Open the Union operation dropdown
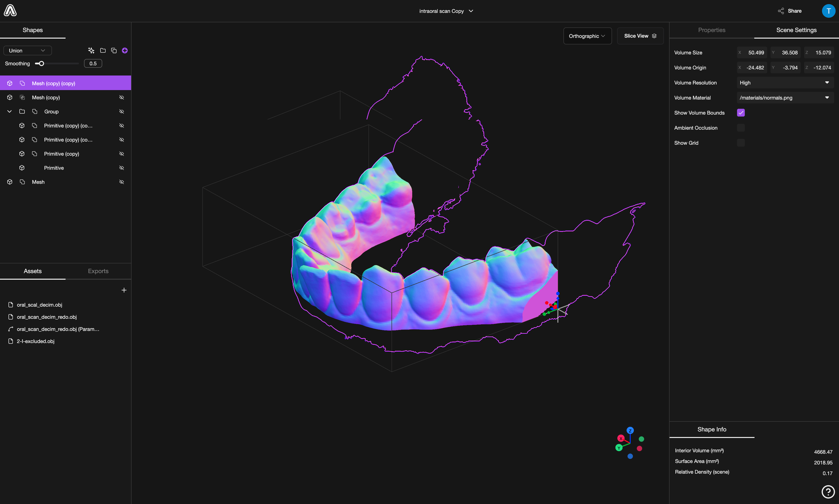839x504 pixels. click(27, 50)
